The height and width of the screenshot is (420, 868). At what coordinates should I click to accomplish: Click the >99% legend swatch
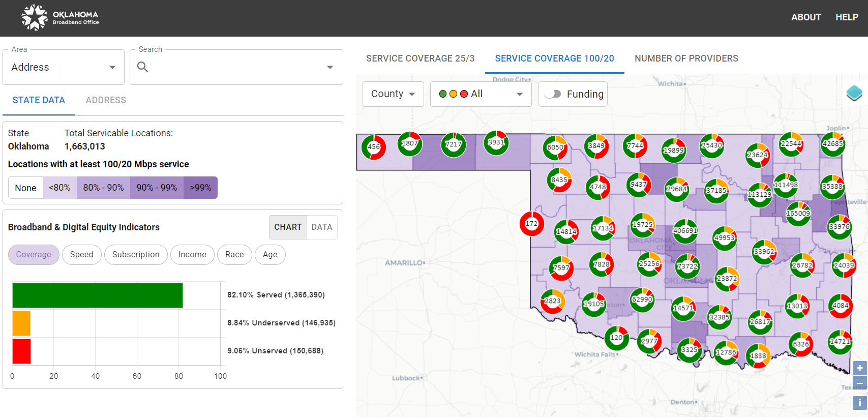pyautogui.click(x=200, y=188)
